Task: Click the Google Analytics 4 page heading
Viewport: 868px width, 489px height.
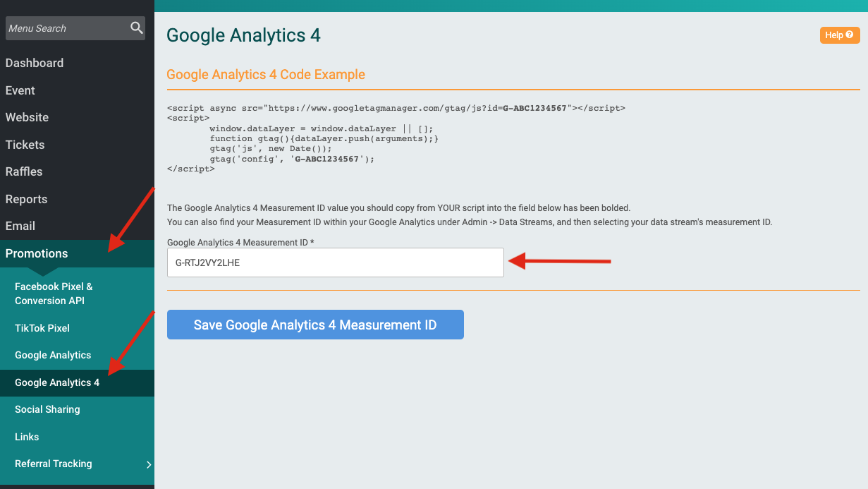Action: (x=243, y=35)
